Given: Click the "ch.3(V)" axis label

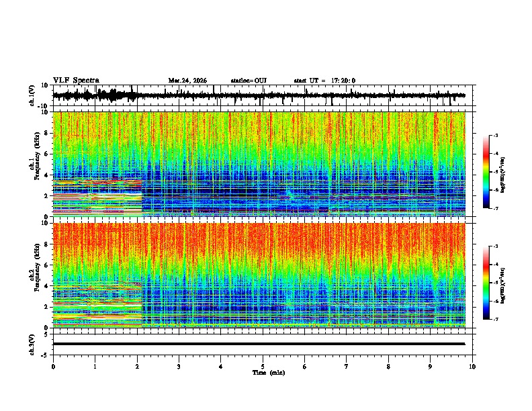Looking at the screenshot, I should (x=32, y=345).
